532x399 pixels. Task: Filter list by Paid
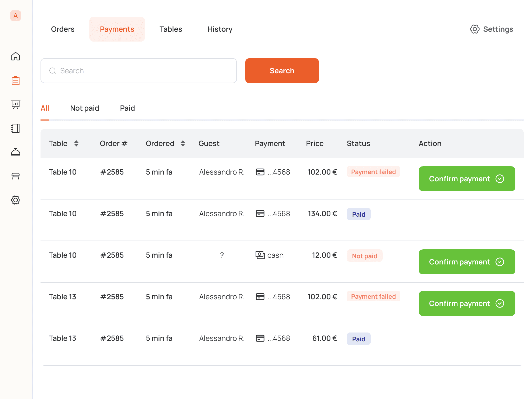pos(127,108)
